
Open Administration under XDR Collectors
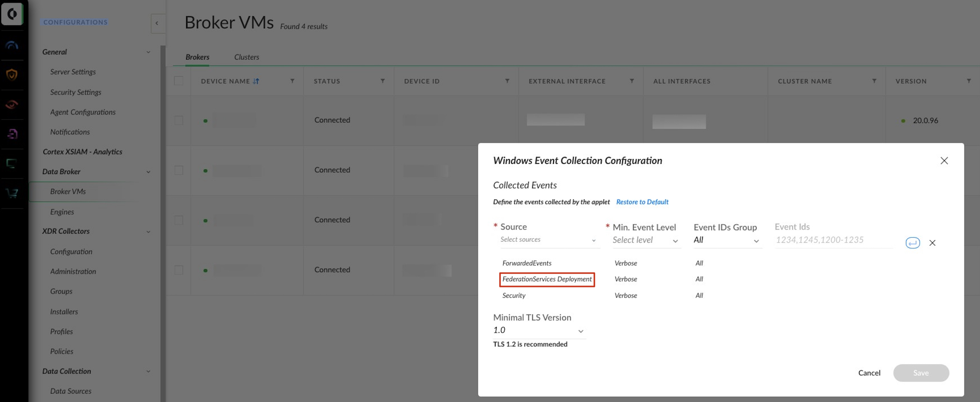[73, 271]
